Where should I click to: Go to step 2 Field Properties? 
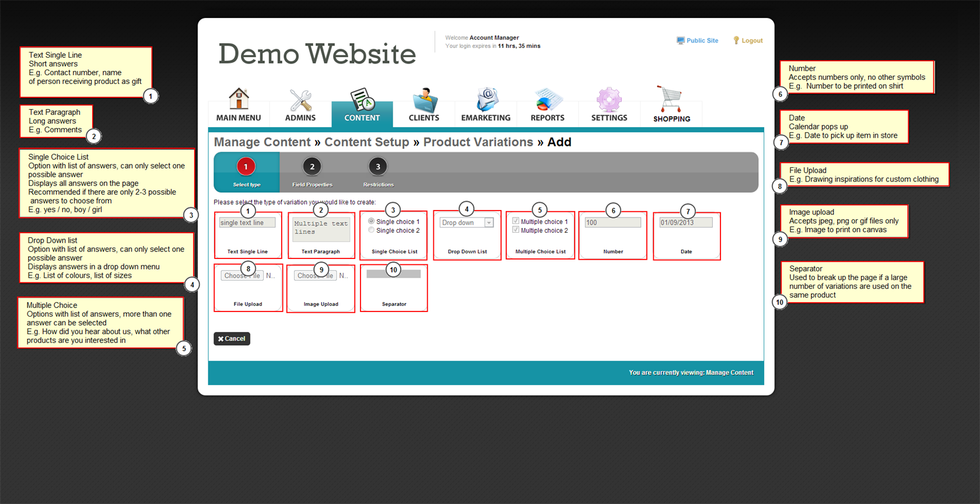[312, 167]
